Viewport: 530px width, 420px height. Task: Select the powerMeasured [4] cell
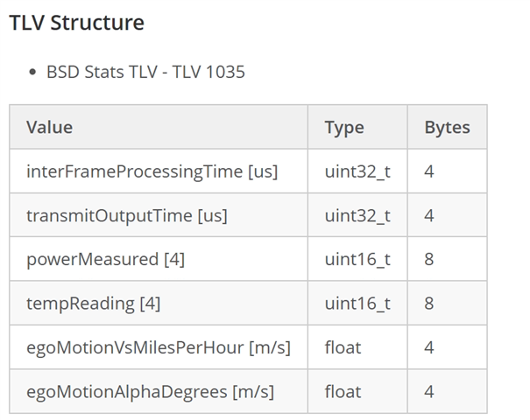pos(105,260)
